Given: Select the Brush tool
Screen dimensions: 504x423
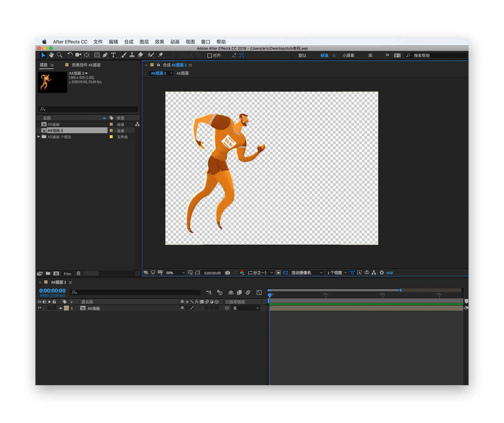Looking at the screenshot, I should [x=124, y=55].
